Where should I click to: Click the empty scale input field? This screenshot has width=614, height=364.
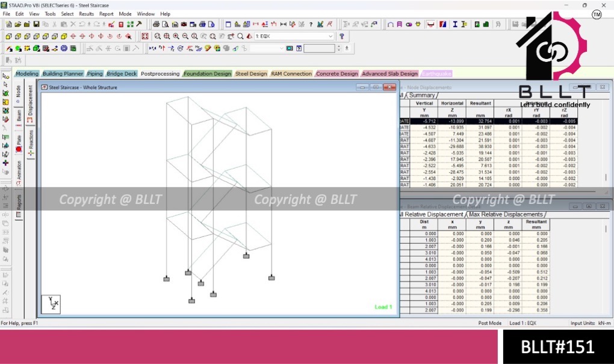coord(319,49)
